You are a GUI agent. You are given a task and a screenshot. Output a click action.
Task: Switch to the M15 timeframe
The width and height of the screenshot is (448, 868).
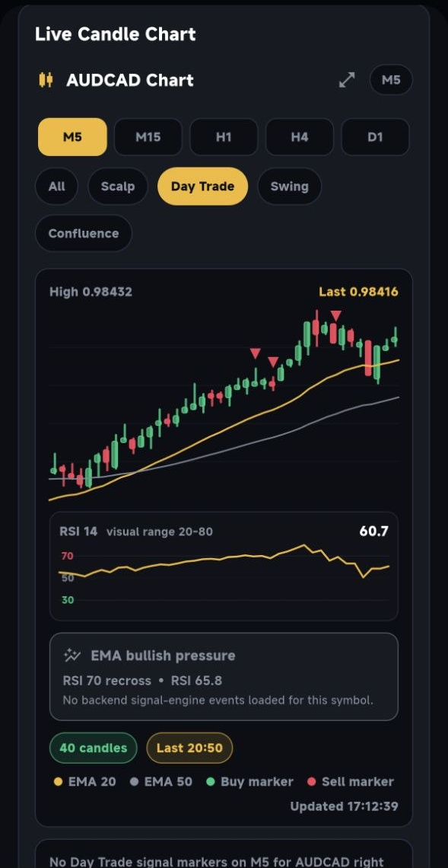(x=148, y=137)
